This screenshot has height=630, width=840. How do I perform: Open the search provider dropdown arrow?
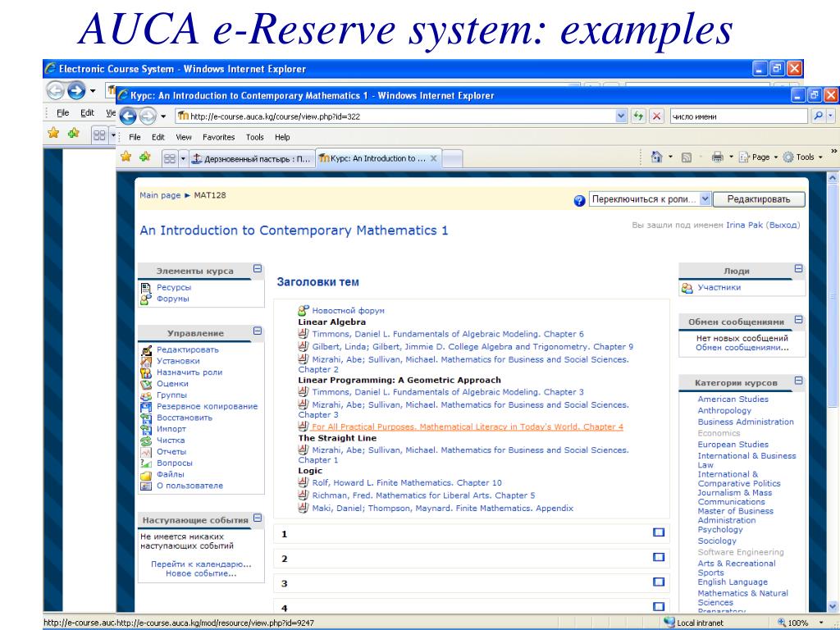pyautogui.click(x=831, y=116)
